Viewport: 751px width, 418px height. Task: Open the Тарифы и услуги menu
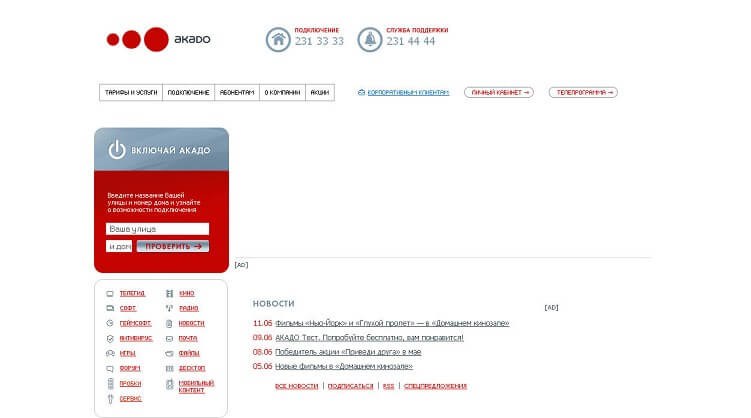131,92
